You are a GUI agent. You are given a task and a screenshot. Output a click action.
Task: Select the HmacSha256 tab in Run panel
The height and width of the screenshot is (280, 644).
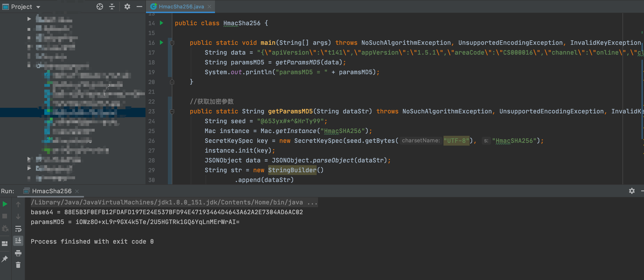click(52, 191)
